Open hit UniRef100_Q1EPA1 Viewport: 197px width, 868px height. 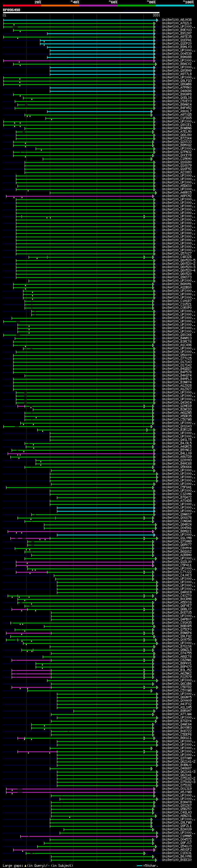177,40
